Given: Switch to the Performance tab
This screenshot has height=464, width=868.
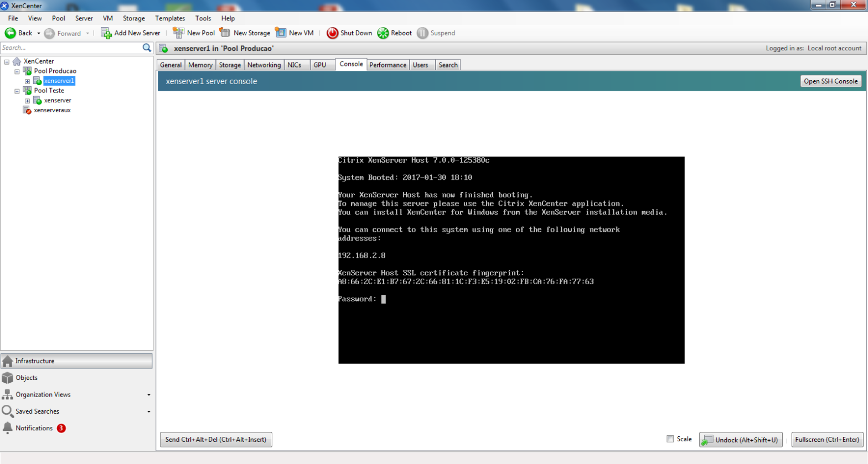Looking at the screenshot, I should (x=388, y=65).
